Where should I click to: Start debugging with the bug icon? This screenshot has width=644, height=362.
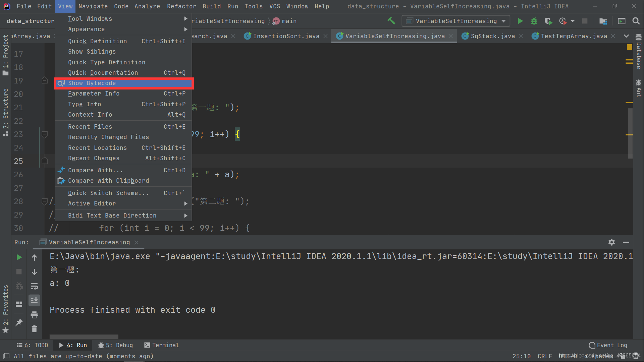pyautogui.click(x=534, y=21)
